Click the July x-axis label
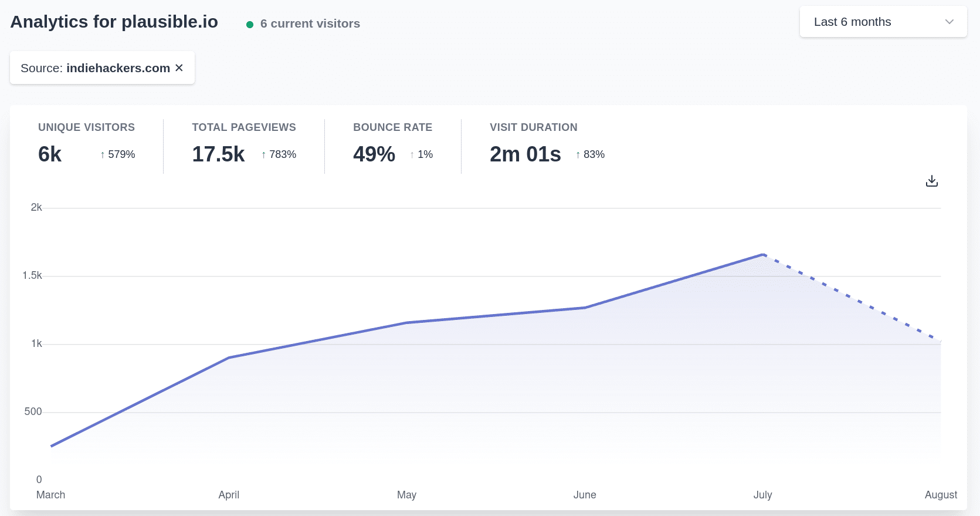980x516 pixels. (x=763, y=495)
